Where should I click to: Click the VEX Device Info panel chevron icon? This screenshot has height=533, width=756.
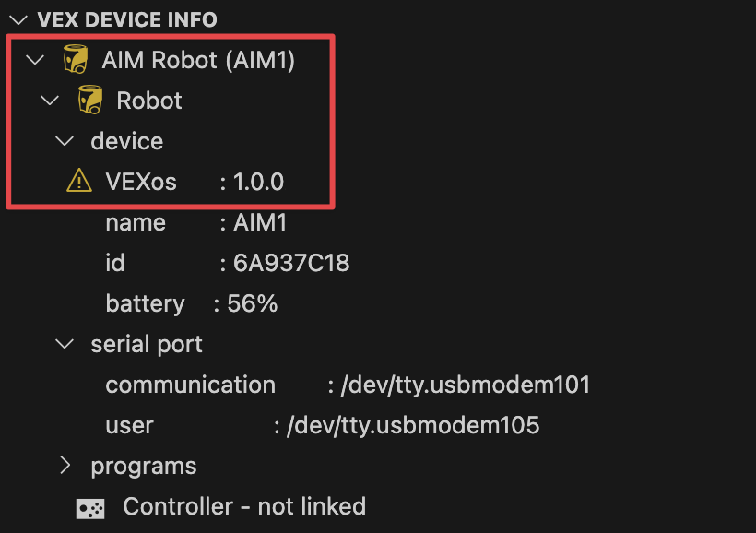18,19
